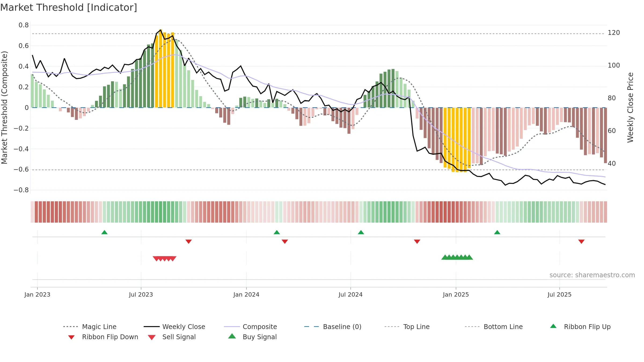The width and height of the screenshot is (644, 362).
Task: Toggle Top Line legend entry
Action: [x=407, y=327]
